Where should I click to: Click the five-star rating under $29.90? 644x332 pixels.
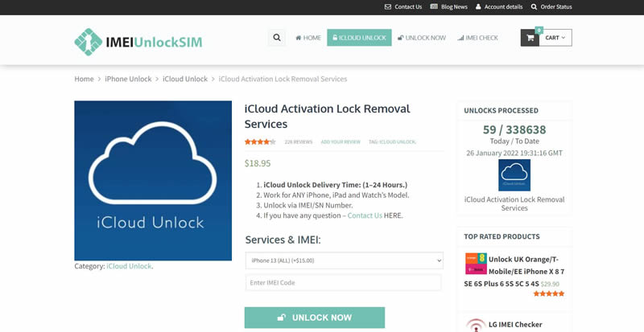(x=549, y=294)
